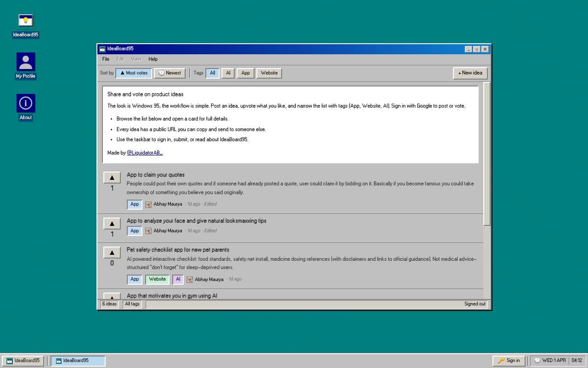Screen dimensions: 588x368
Task: Toggle the Most votes sort option
Action: 133,73
